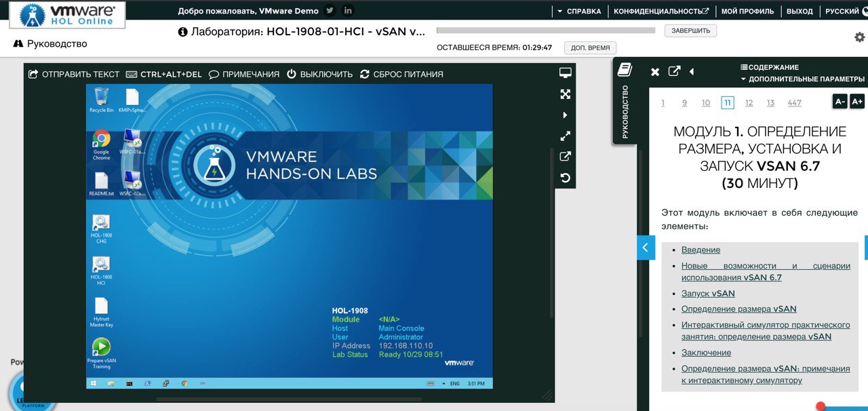Open СОДЕРЖАНИЕ table of contents
This screenshot has width=868, height=411.
pos(770,67)
